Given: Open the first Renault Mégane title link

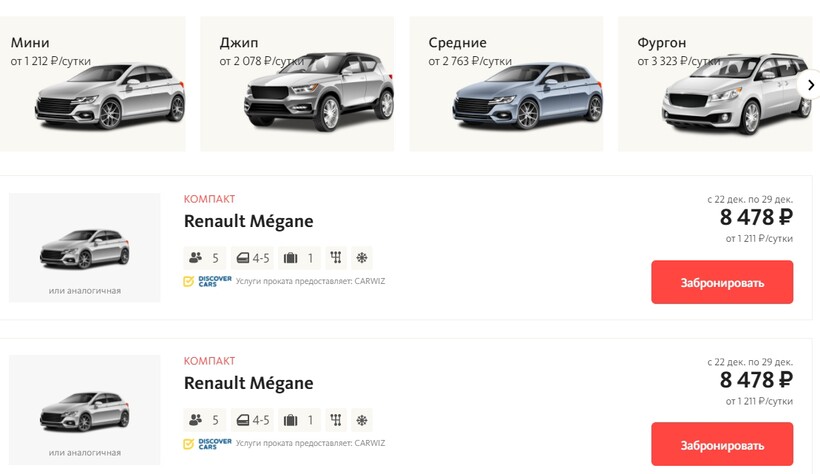Looking at the screenshot, I should click(248, 221).
